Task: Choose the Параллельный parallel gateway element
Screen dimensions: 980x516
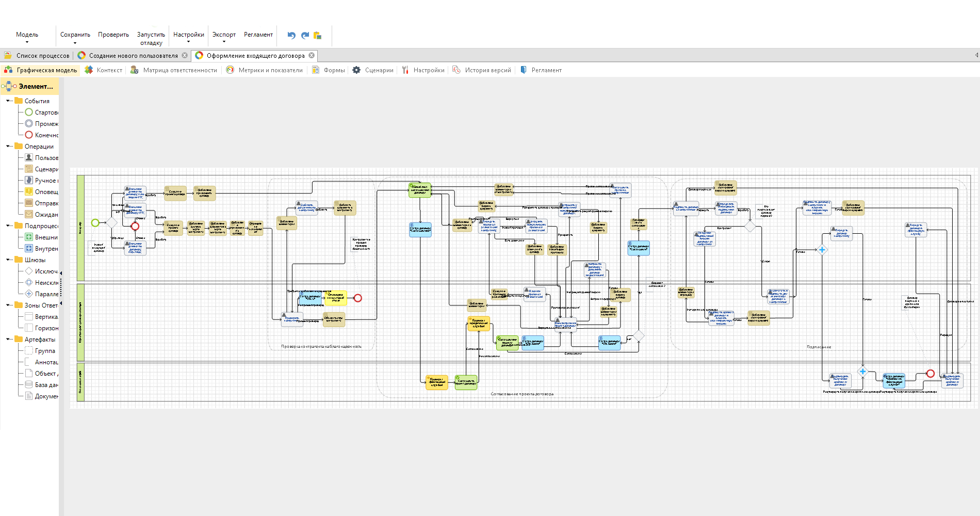Action: pos(41,294)
